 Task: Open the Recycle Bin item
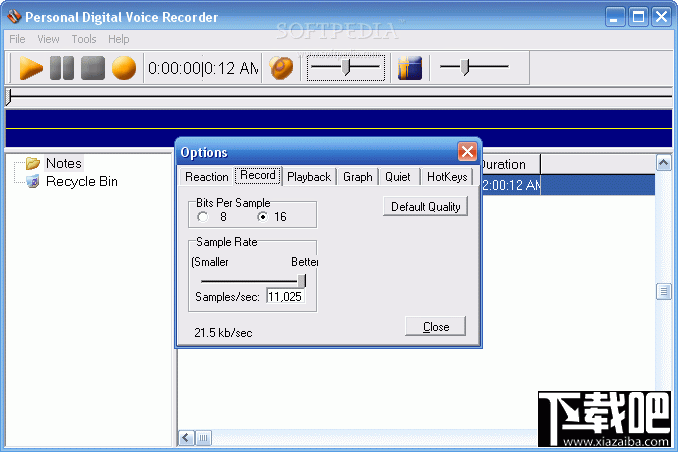pyautogui.click(x=82, y=181)
